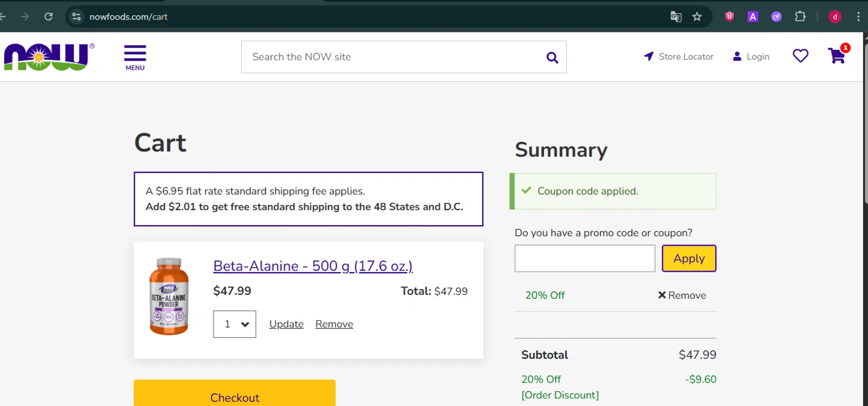The width and height of the screenshot is (868, 406).
Task: Open the Store Locator link
Action: click(x=679, y=57)
